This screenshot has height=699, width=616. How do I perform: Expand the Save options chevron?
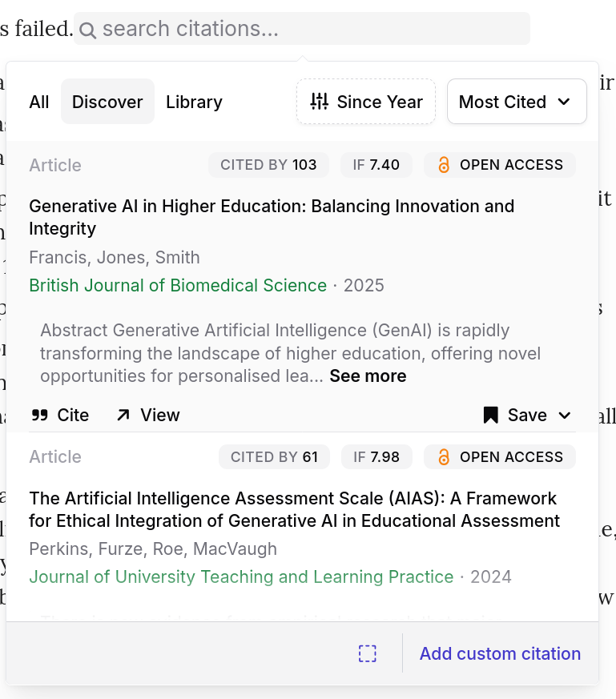pyautogui.click(x=566, y=416)
